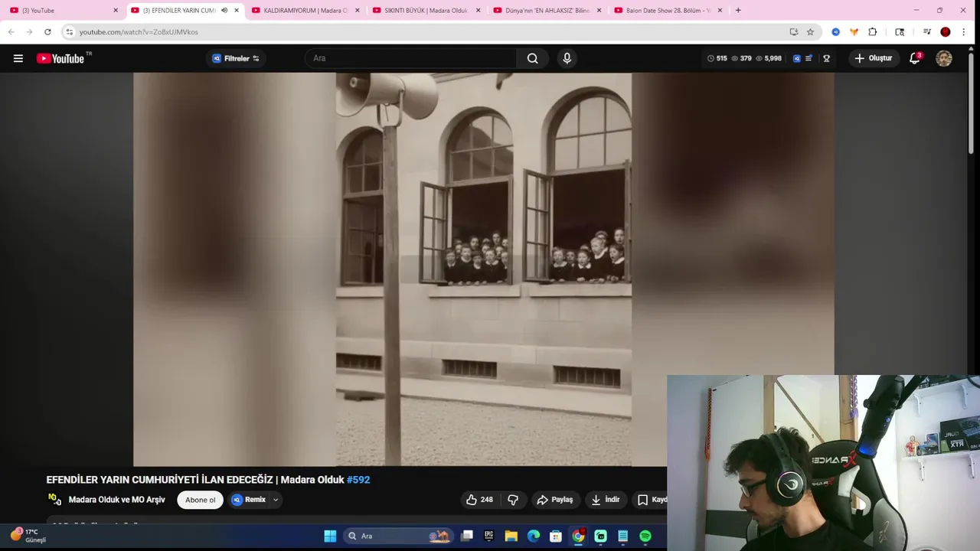Click the trophy icon in YouTube header
Screen dimensions: 980x551
click(x=827, y=58)
